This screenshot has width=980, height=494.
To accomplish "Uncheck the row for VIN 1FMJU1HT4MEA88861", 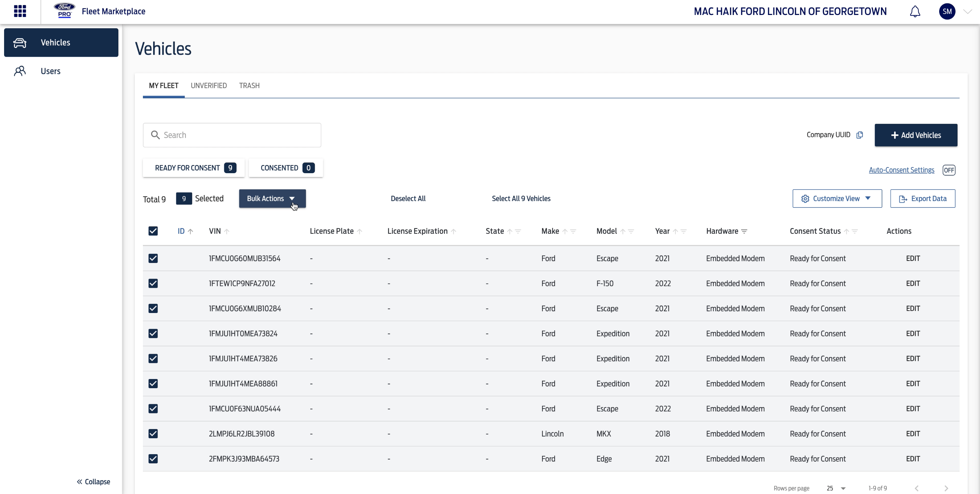I will coord(153,384).
